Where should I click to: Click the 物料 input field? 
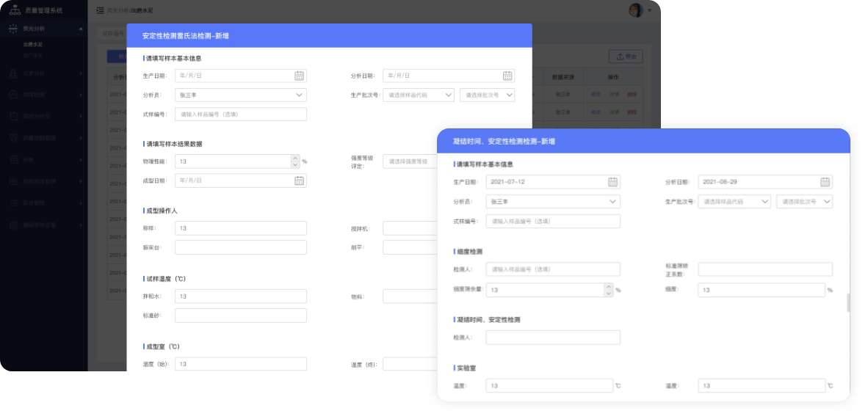(x=410, y=296)
